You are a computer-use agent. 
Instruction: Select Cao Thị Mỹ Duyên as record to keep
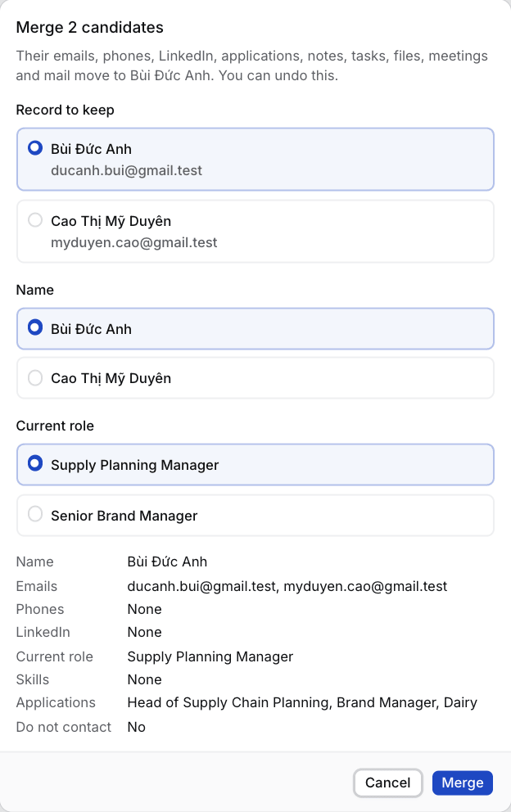tap(255, 232)
